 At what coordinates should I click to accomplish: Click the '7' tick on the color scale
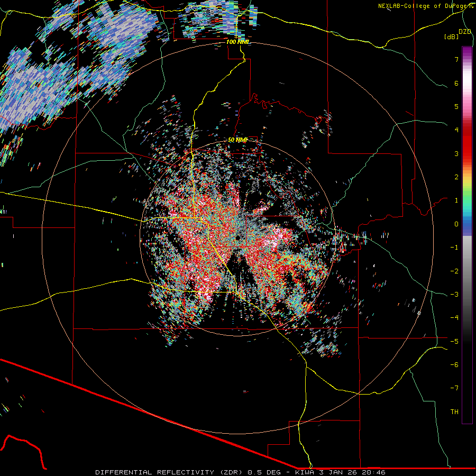click(x=456, y=59)
